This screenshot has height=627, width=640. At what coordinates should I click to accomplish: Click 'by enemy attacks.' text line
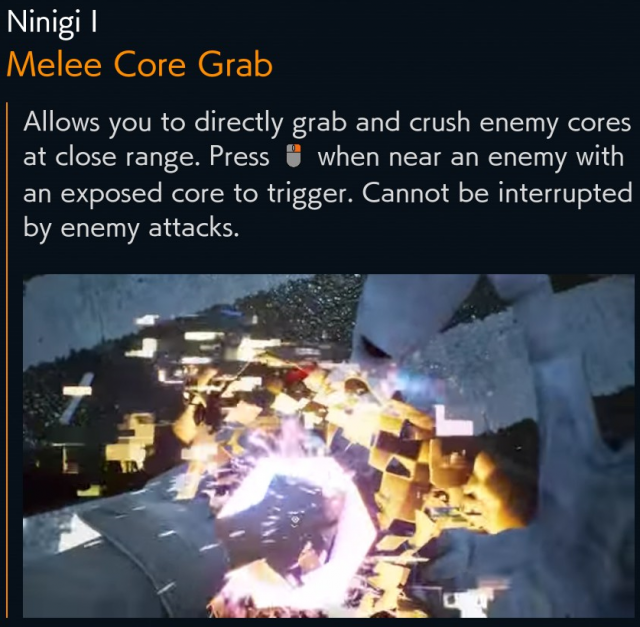131,228
